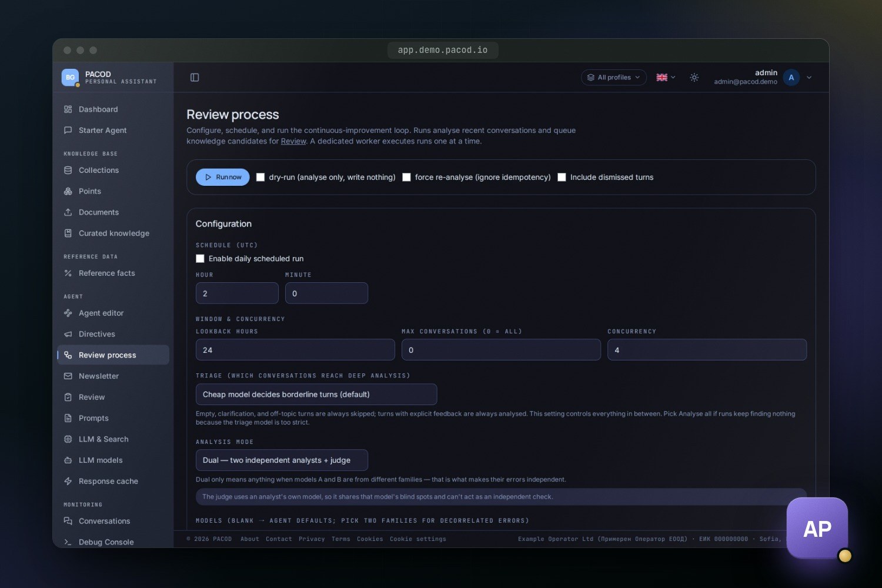Click the admin avatar circle
Screen dimensions: 882x588
click(791, 78)
